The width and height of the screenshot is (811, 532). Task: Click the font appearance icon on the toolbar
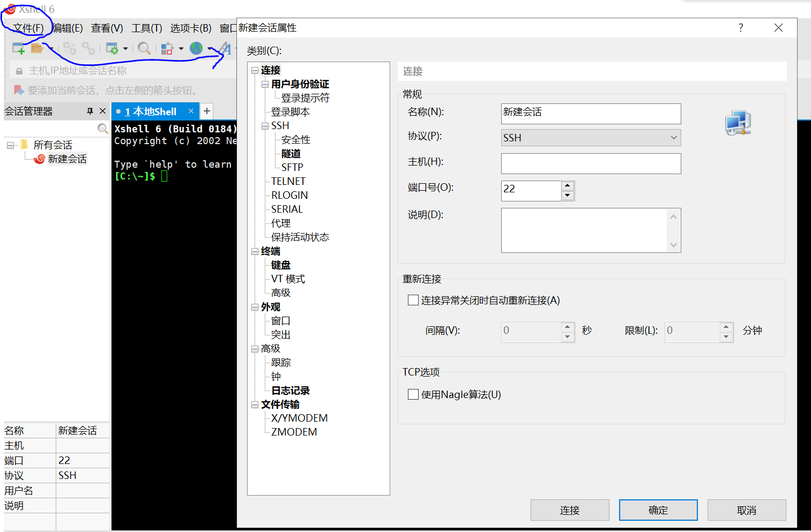click(226, 48)
